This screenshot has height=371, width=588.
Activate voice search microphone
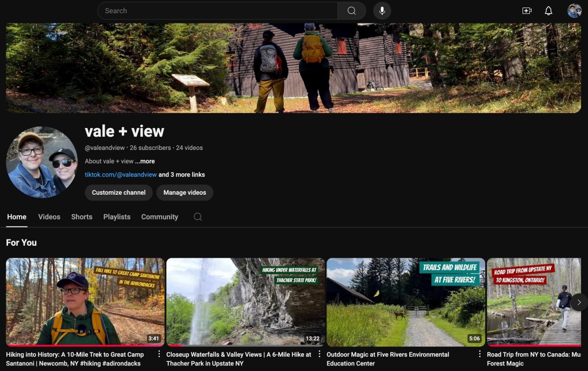[x=382, y=11]
